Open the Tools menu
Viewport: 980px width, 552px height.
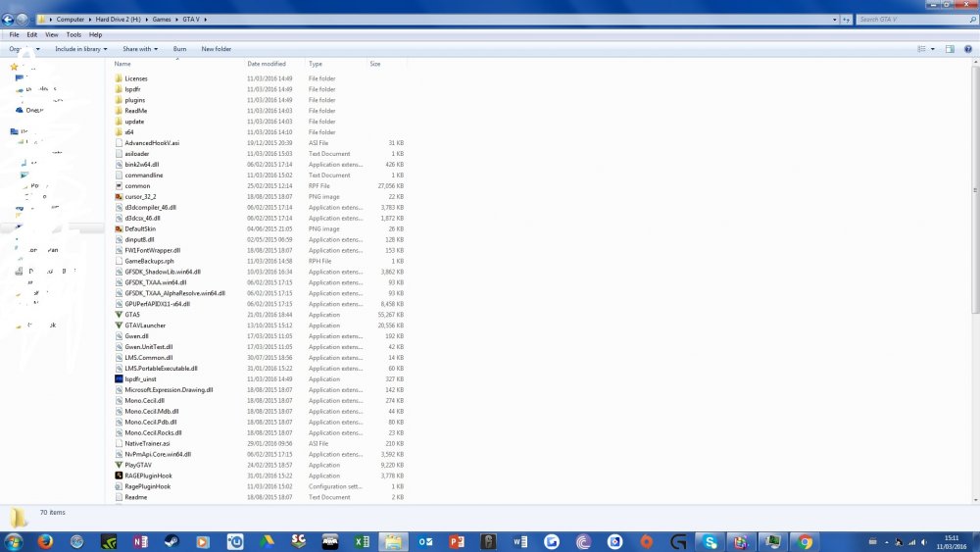(x=73, y=35)
